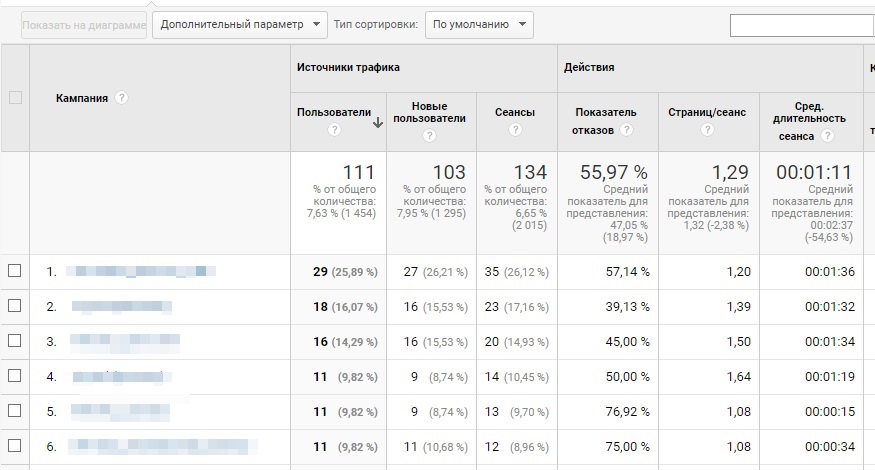
Task: Open help icon under Новые пользователи header
Action: [x=429, y=136]
